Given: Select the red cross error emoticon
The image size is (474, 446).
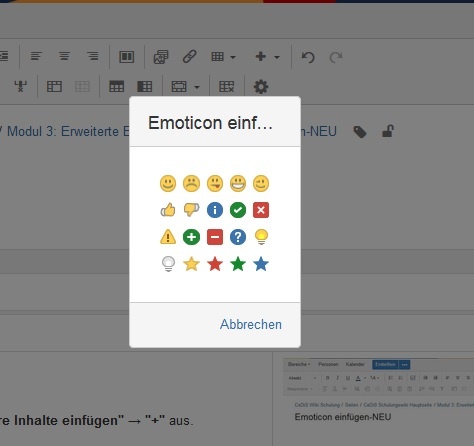Looking at the screenshot, I should 261,210.
